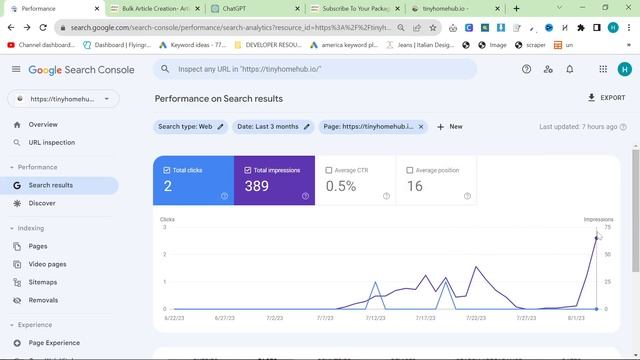Bookmark this page with the star
Screen dimensions: 640x360
pos(433,28)
